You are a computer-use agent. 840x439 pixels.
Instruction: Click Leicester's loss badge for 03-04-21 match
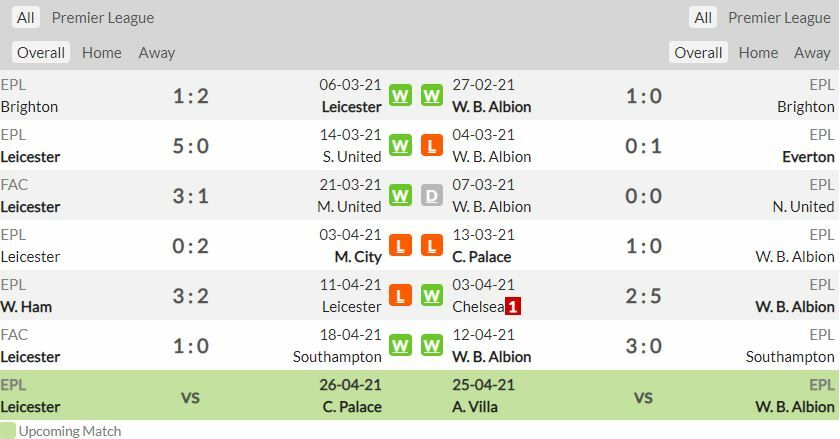tap(400, 246)
